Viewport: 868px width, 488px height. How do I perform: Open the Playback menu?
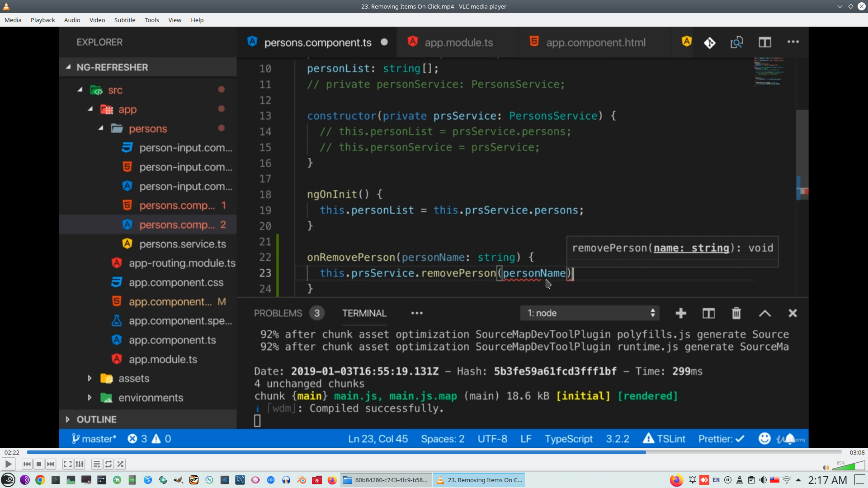click(42, 20)
